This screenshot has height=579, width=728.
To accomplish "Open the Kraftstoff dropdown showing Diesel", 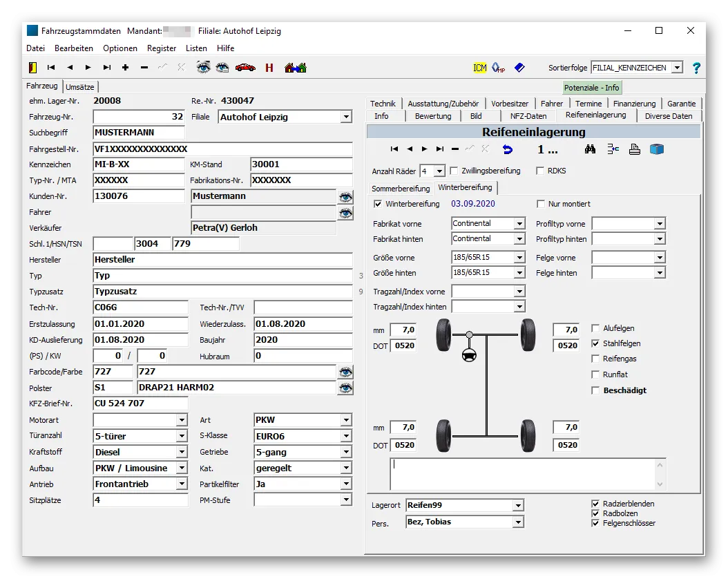I will click(182, 452).
